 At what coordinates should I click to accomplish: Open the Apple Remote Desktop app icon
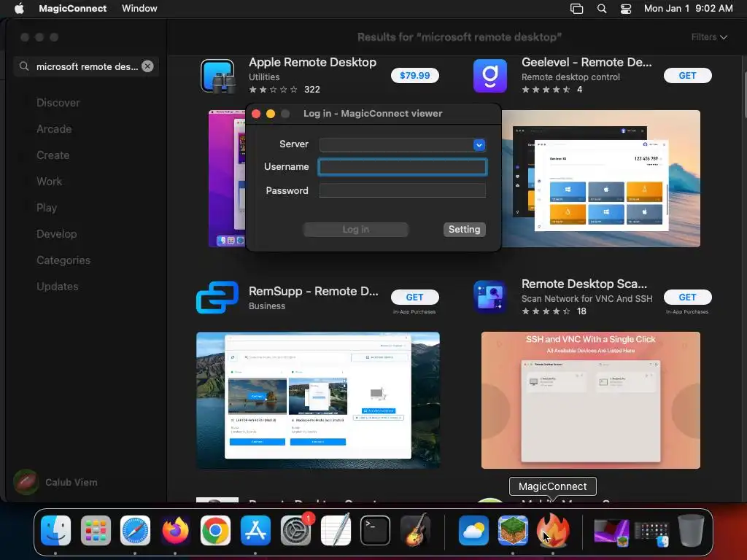click(x=217, y=76)
